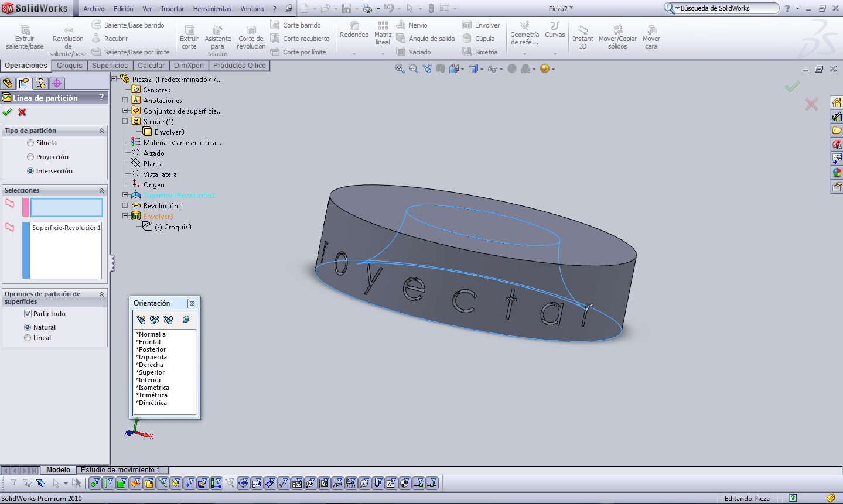Select the Envolver wrap tool
The image size is (843, 504).
[x=481, y=25]
